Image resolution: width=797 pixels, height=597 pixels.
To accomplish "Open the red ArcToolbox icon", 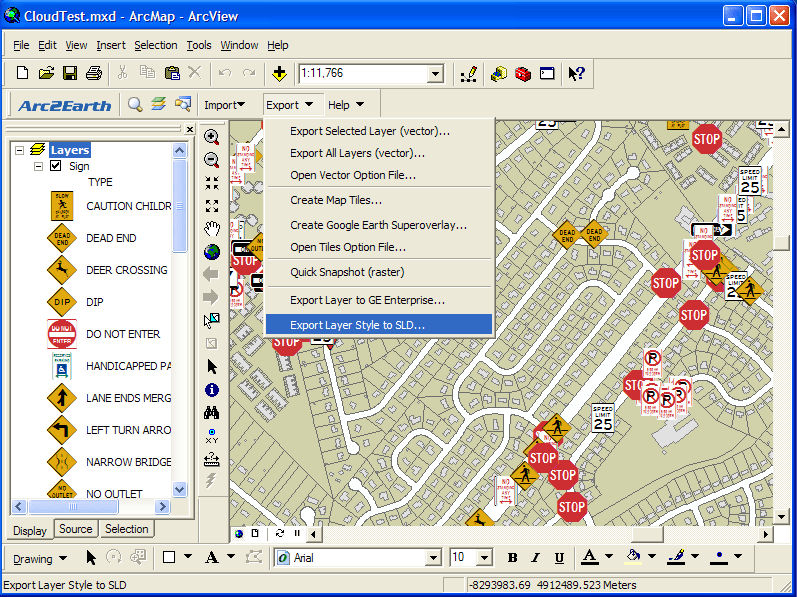I will (523, 74).
